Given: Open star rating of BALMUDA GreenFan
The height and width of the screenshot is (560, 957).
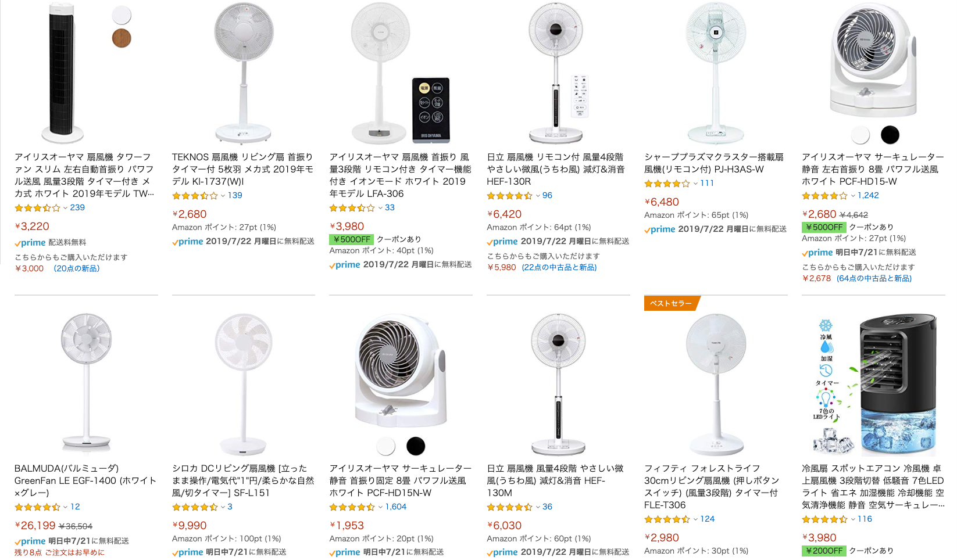Looking at the screenshot, I should tap(37, 507).
